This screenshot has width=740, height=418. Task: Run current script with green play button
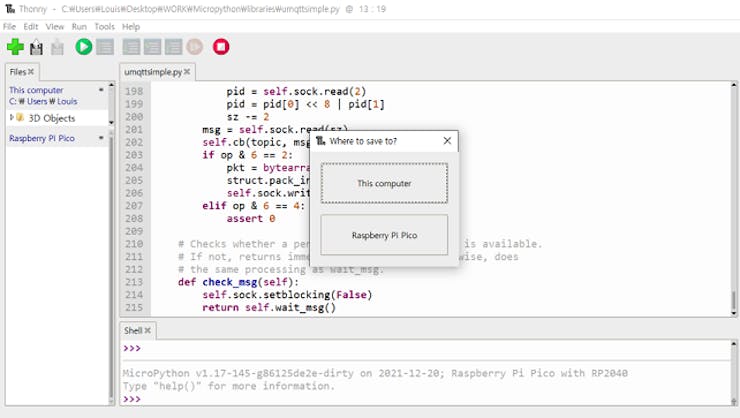pyautogui.click(x=84, y=47)
